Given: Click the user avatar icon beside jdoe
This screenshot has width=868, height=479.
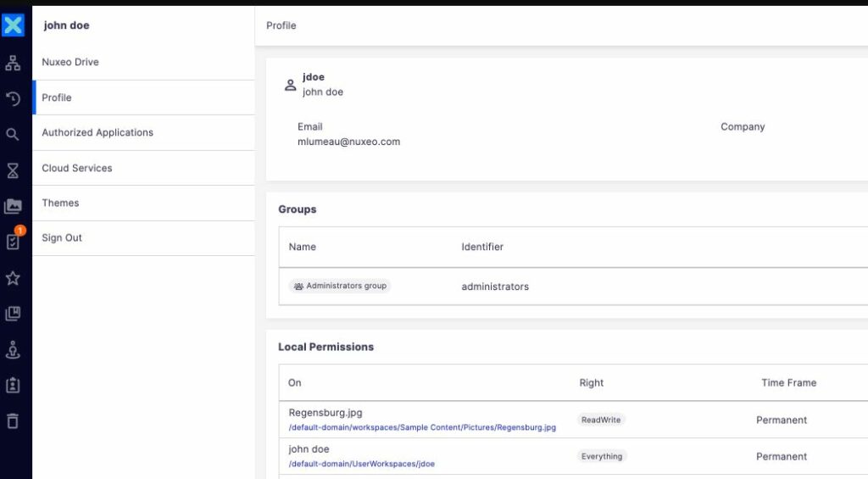Looking at the screenshot, I should click(x=290, y=85).
